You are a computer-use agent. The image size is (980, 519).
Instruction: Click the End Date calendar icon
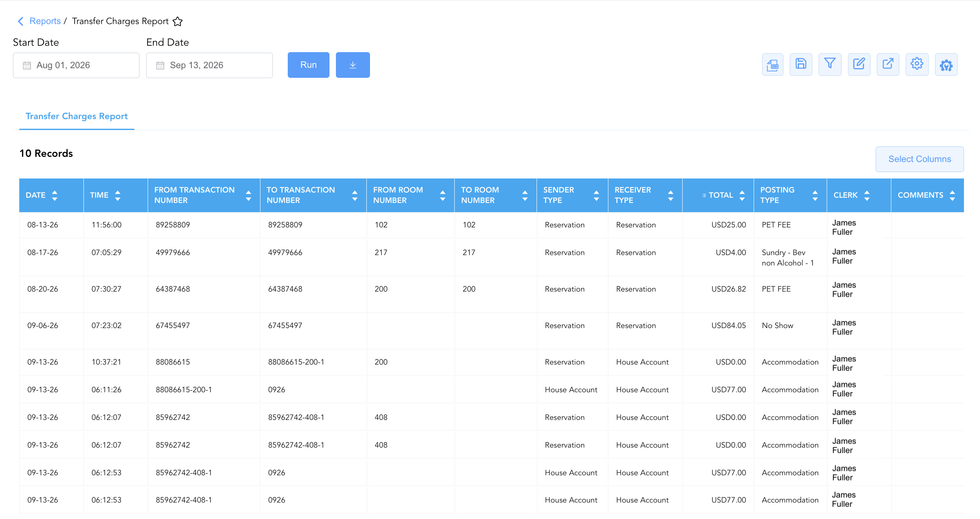pos(160,65)
